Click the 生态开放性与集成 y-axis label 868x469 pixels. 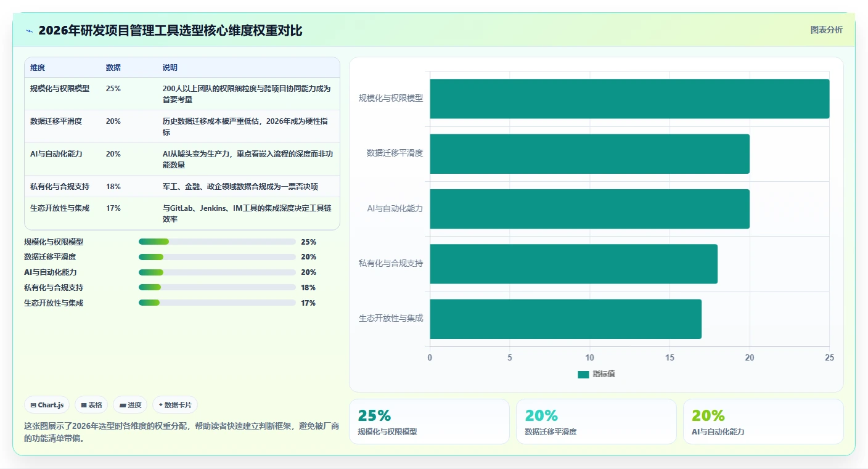click(x=391, y=319)
